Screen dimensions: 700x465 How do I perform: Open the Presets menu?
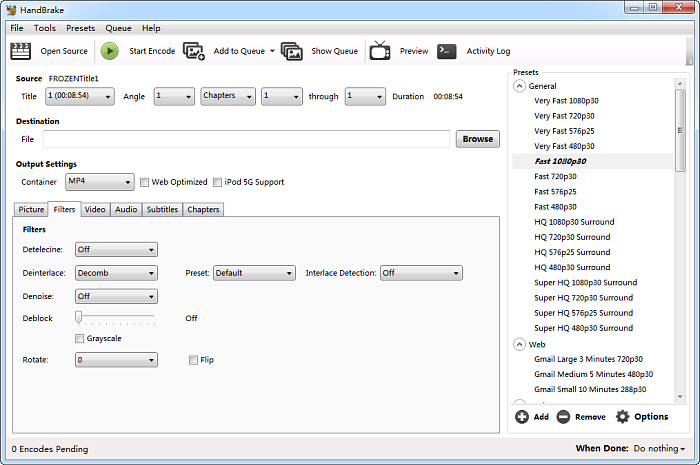80,28
